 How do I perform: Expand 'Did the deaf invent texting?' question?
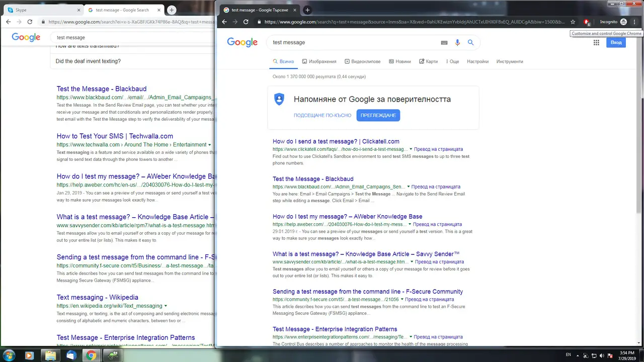132,61
